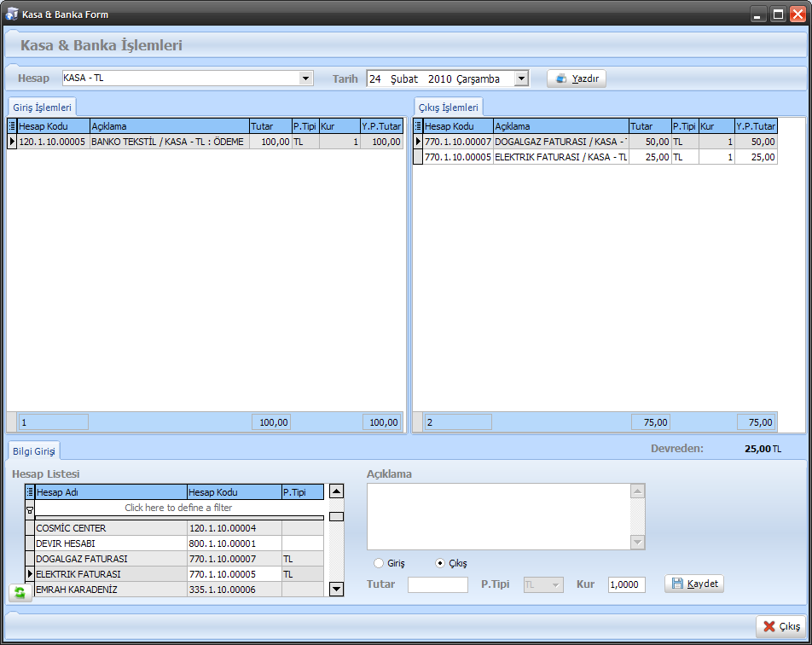Click the Yazdır print button
The image size is (812, 645).
(x=577, y=78)
